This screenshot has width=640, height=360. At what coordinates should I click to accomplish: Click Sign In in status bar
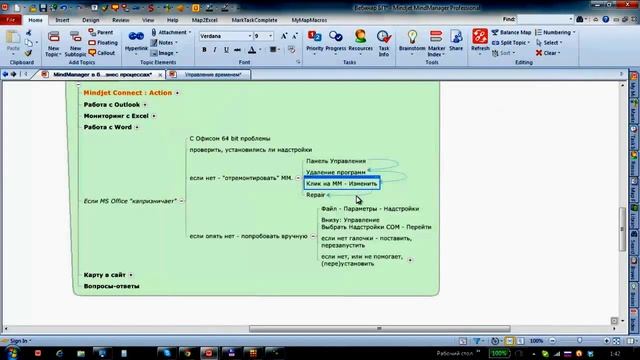[18, 340]
